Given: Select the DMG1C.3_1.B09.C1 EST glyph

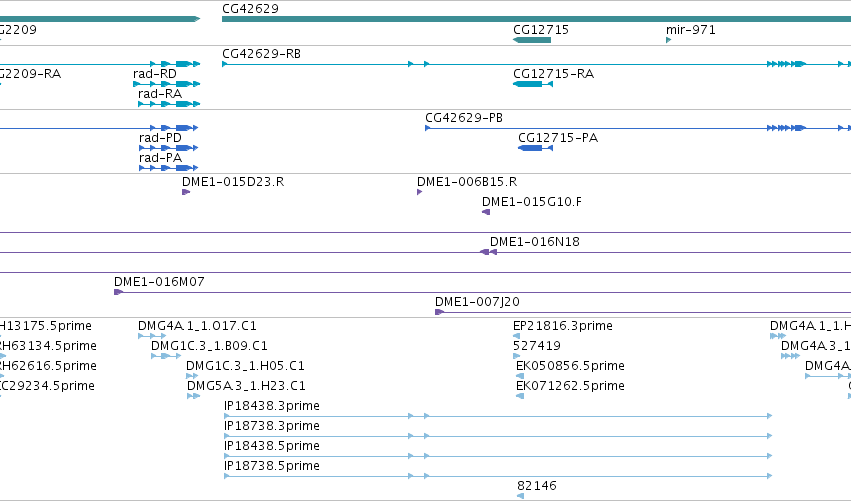Looking at the screenshot, I should coord(166,357).
